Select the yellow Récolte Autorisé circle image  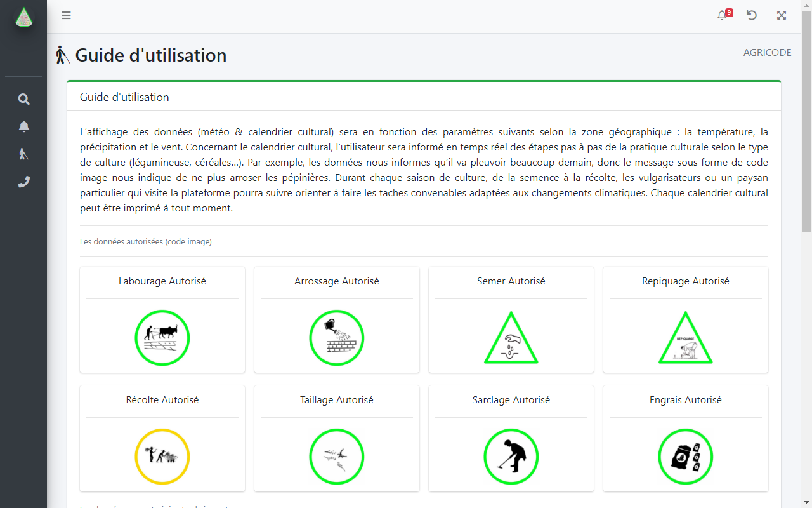[x=162, y=457]
